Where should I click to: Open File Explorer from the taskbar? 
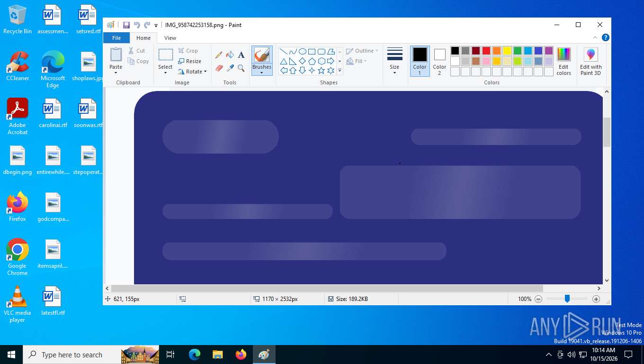point(217,355)
